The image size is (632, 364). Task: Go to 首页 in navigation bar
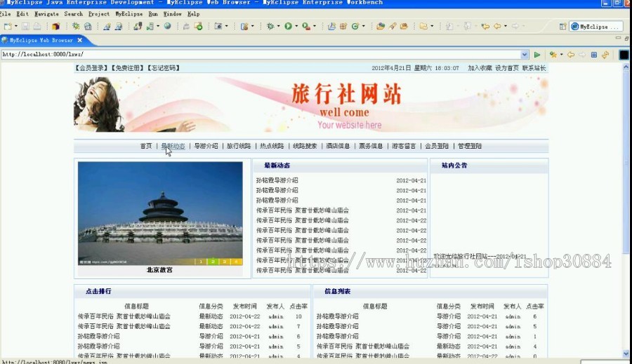146,146
